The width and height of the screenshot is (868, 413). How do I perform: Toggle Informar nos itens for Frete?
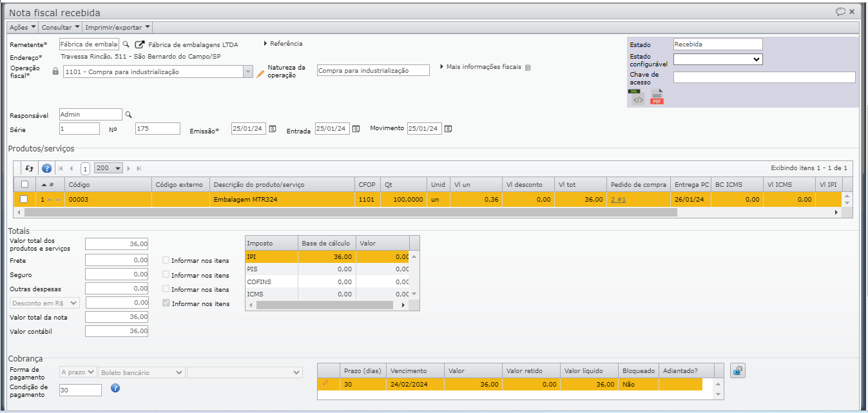(166, 261)
